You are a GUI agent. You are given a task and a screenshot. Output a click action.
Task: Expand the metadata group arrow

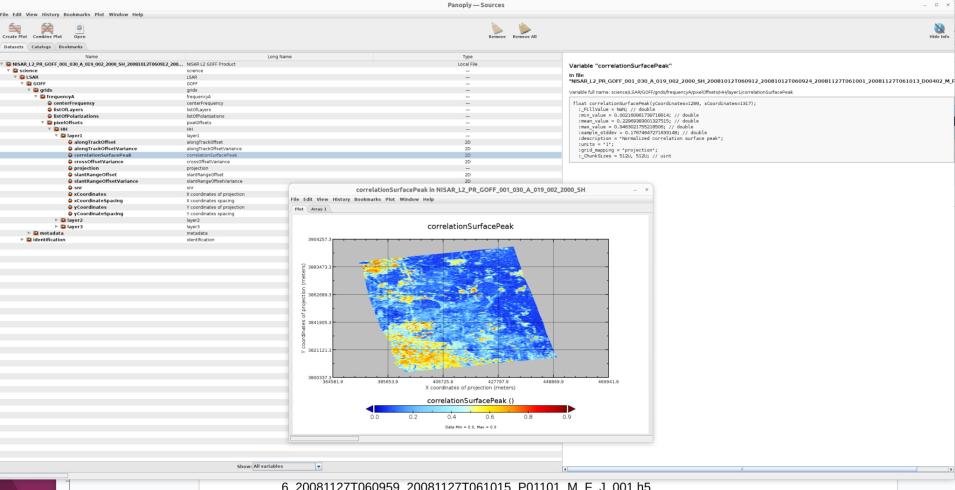click(29, 233)
